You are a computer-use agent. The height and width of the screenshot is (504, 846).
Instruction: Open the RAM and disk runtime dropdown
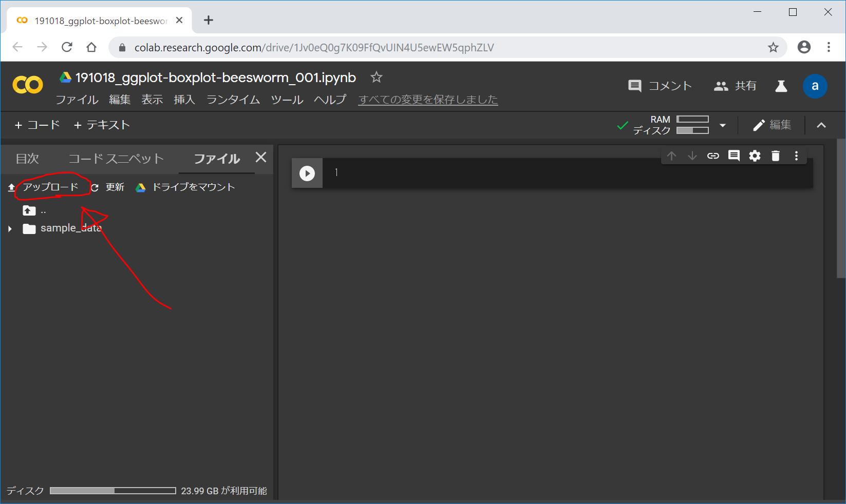pos(722,125)
